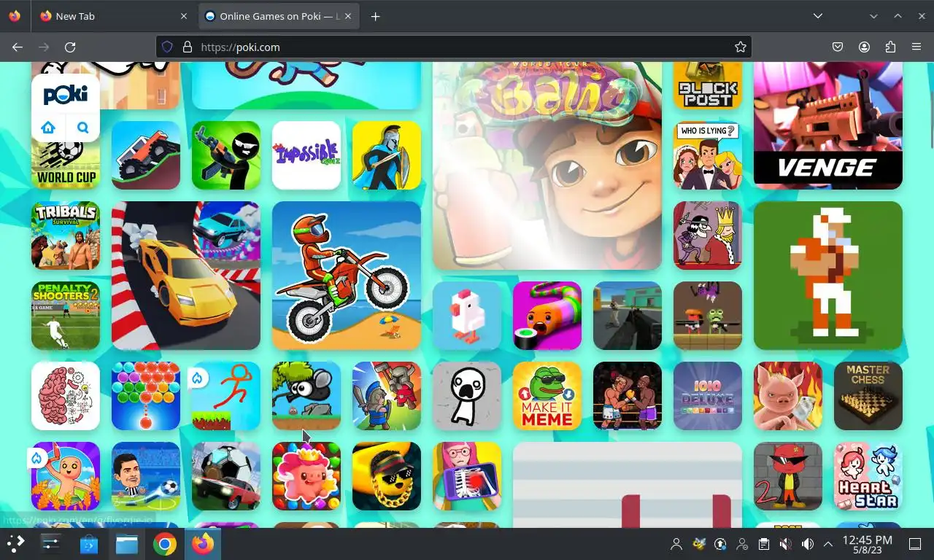
Task: Open the black fly cartoon game tile
Action: click(x=306, y=396)
